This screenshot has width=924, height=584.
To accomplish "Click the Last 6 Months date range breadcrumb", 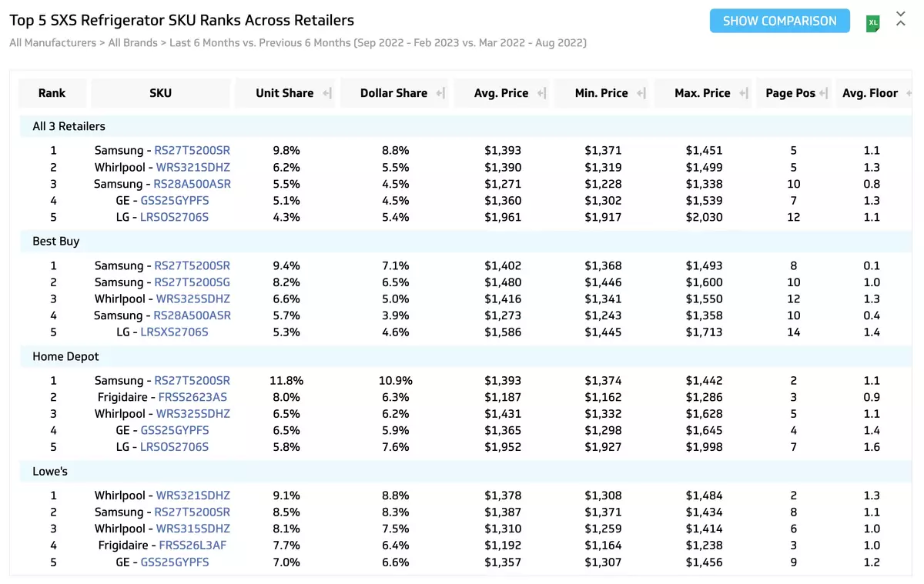I will (377, 43).
